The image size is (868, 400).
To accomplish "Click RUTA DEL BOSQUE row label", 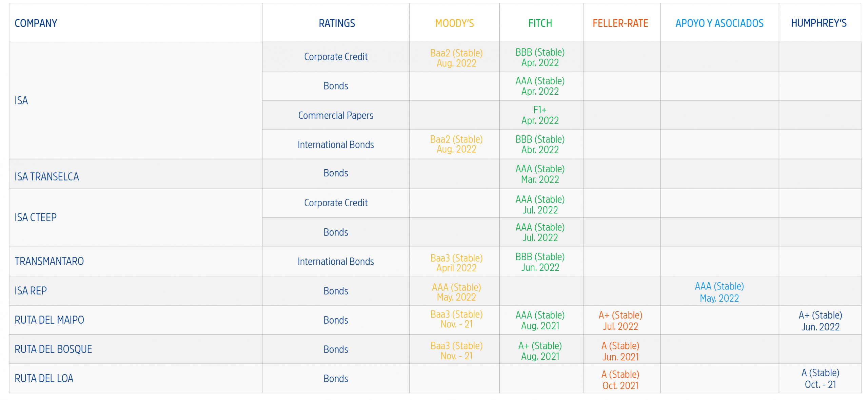I will pos(53,349).
